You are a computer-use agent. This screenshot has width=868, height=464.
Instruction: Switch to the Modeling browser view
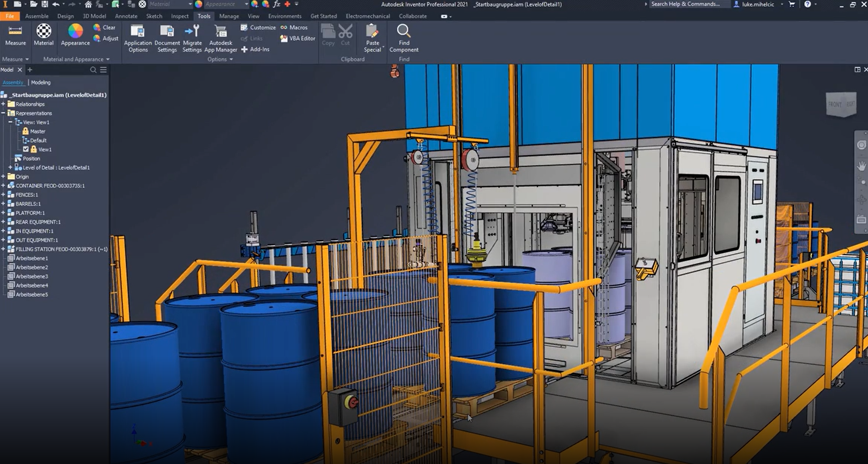click(41, 82)
